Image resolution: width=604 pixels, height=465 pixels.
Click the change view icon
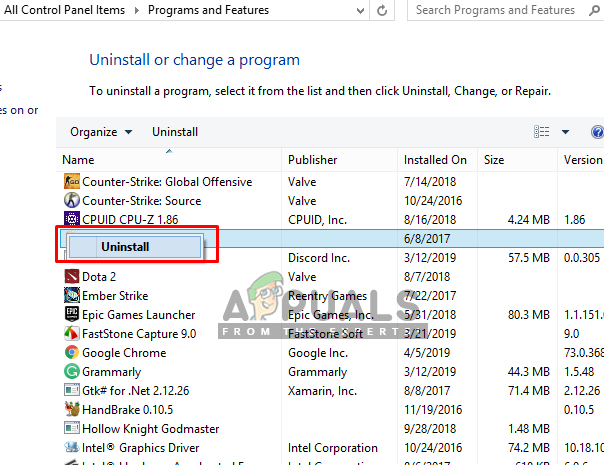pos(542,132)
